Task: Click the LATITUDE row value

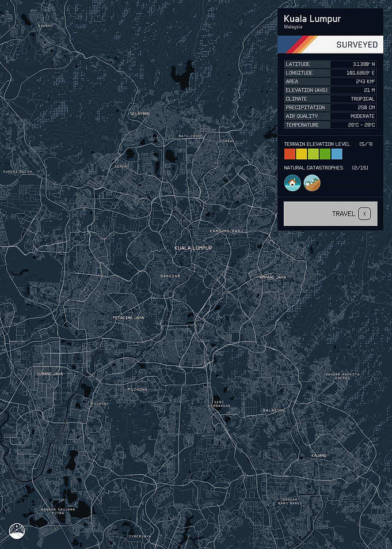Action: pyautogui.click(x=364, y=64)
